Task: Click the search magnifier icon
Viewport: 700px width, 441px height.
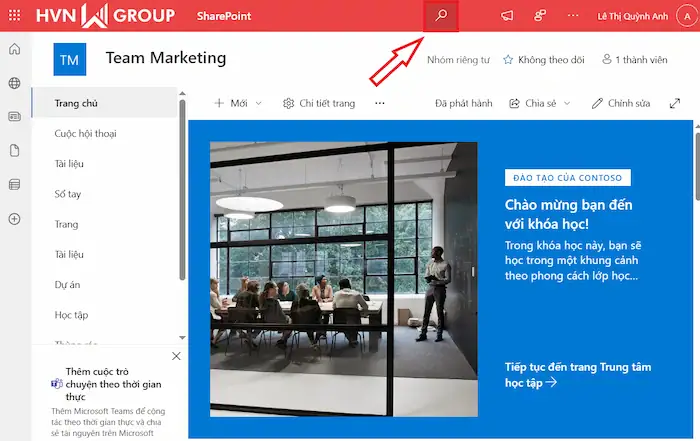Action: click(x=441, y=16)
